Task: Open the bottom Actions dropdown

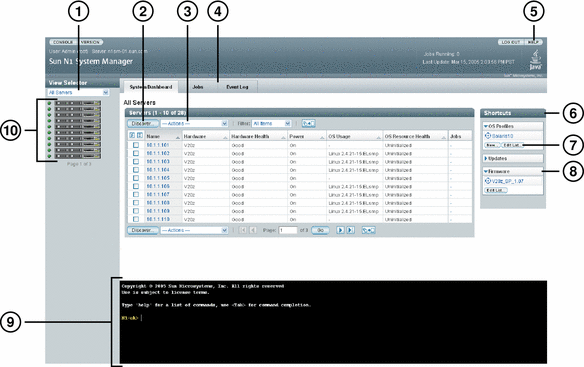Action: (x=194, y=230)
